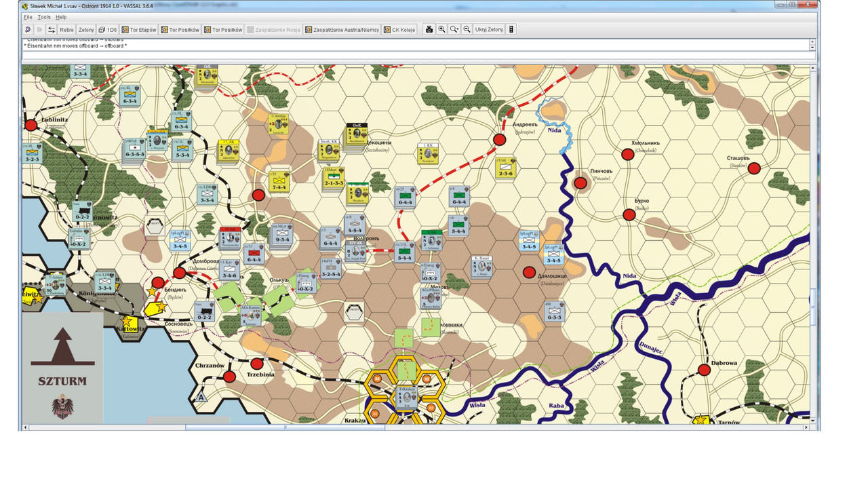Click the red city dot at Lublinitz
The height and width of the screenshot is (479, 868).
[x=31, y=125]
